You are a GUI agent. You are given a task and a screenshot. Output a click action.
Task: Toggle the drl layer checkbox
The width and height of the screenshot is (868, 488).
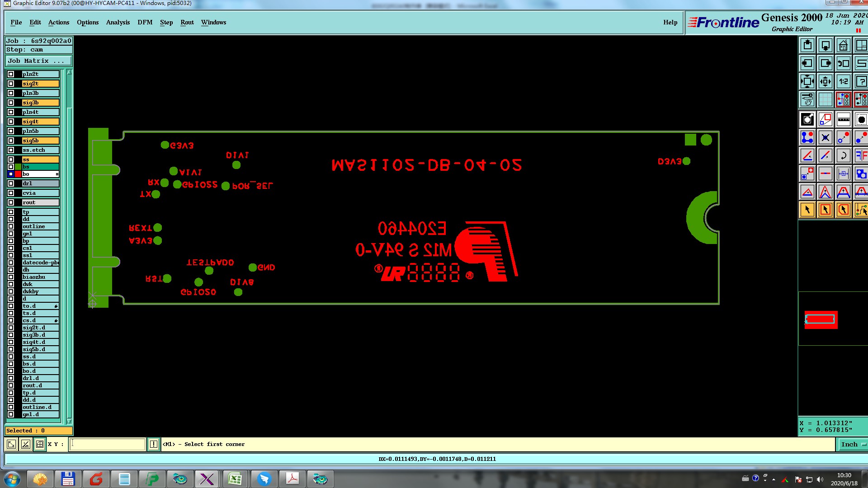11,183
